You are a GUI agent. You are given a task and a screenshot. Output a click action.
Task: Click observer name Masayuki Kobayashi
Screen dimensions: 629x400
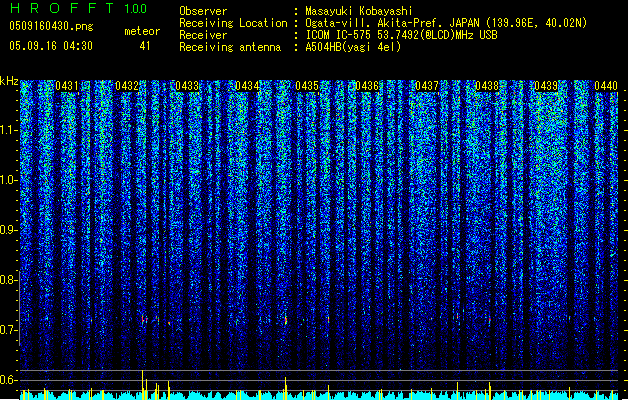359,11
